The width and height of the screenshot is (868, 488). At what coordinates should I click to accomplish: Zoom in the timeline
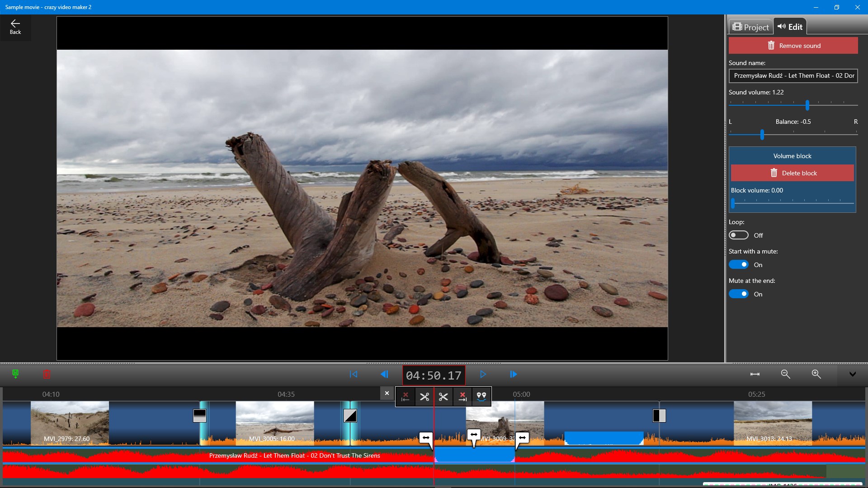coord(816,374)
